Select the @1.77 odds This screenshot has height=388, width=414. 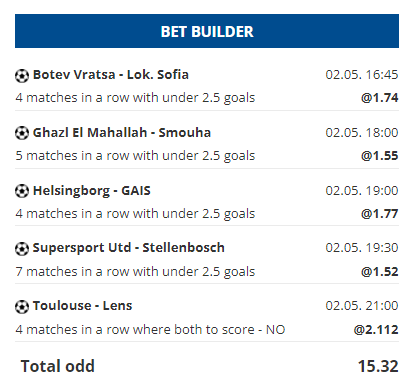coord(379,214)
